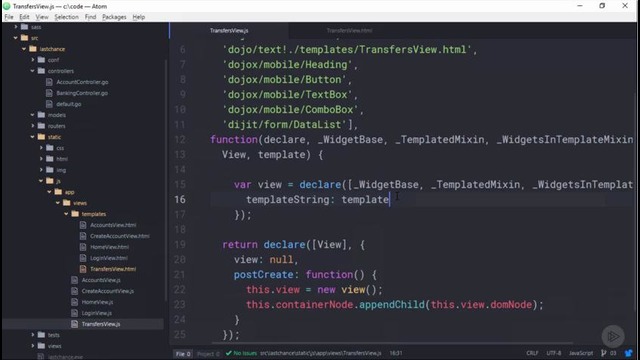Expand the sass folder arrow
The image size is (640, 360).
point(16,27)
